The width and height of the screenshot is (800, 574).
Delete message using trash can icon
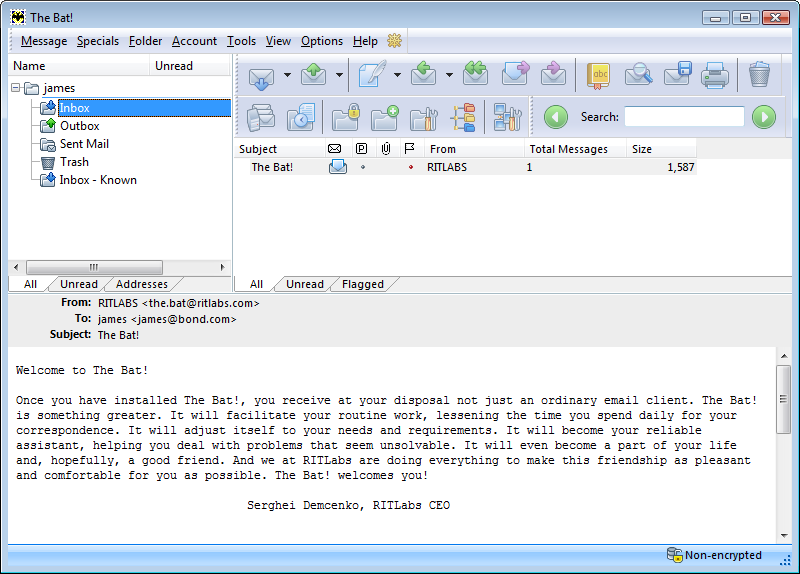click(760, 75)
